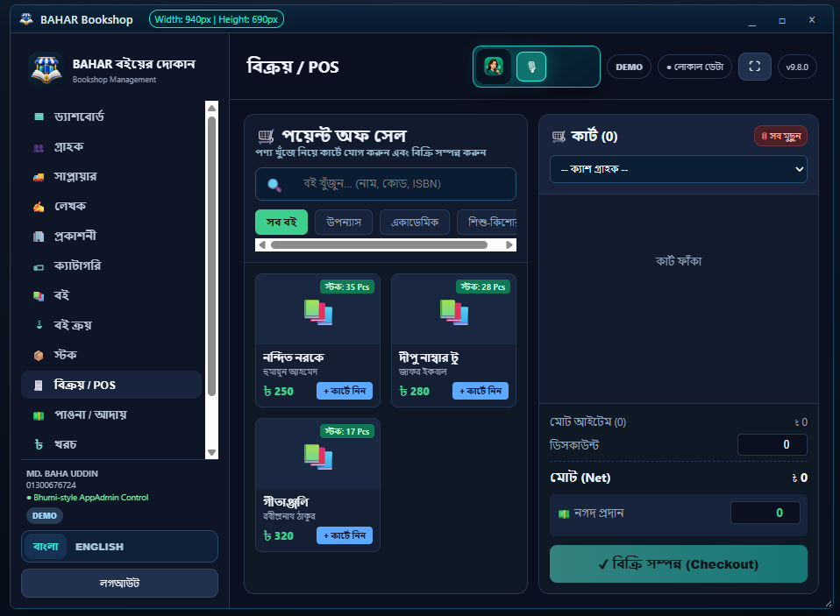The width and height of the screenshot is (840, 616).
Task: Click category scrollbar right arrow
Action: point(509,245)
